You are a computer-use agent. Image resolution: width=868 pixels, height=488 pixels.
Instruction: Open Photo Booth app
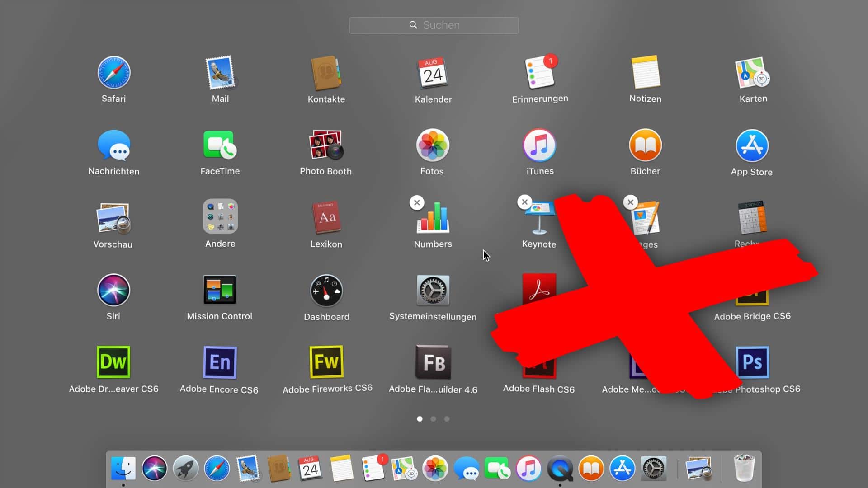pyautogui.click(x=326, y=145)
